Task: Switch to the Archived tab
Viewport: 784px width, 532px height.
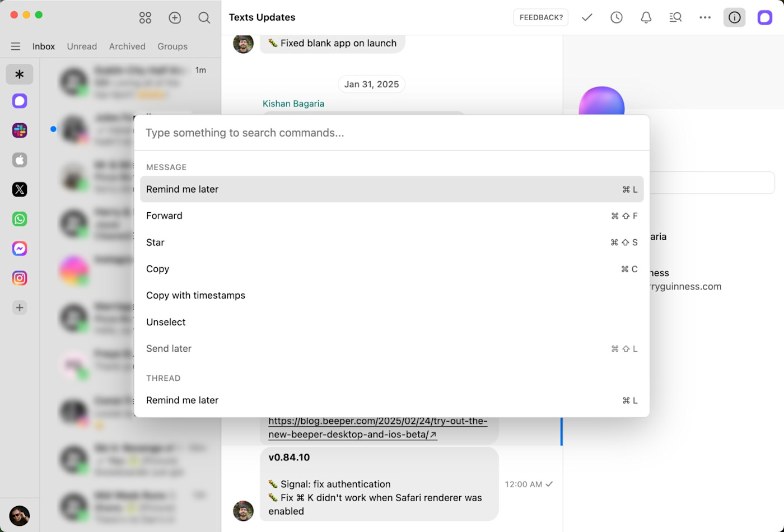Action: point(127,46)
